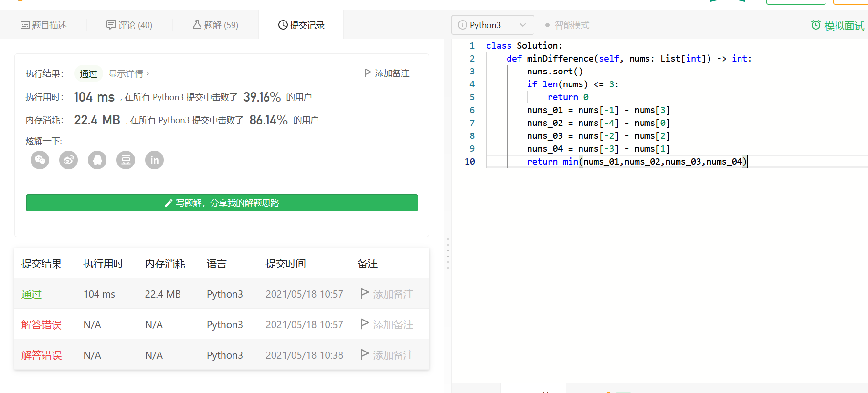Expand 显示详情 result details
Viewport: 868px width, 393px height.
click(x=129, y=73)
